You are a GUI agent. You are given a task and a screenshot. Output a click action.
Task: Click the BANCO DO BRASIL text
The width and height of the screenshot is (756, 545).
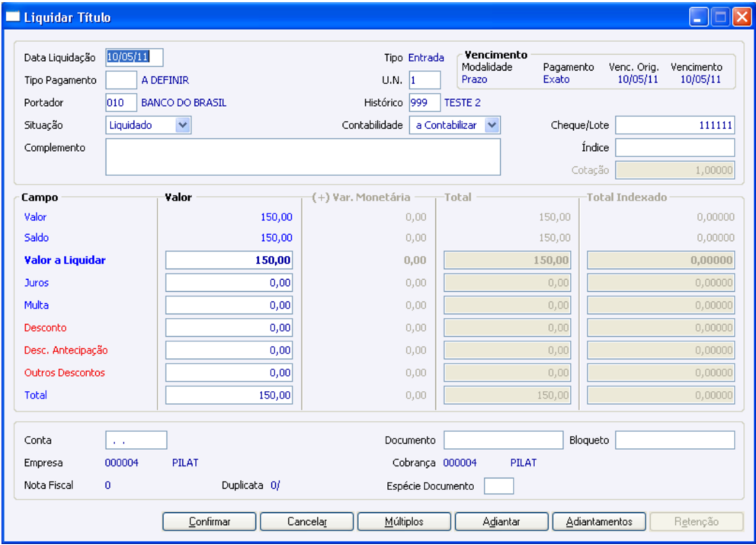click(184, 103)
